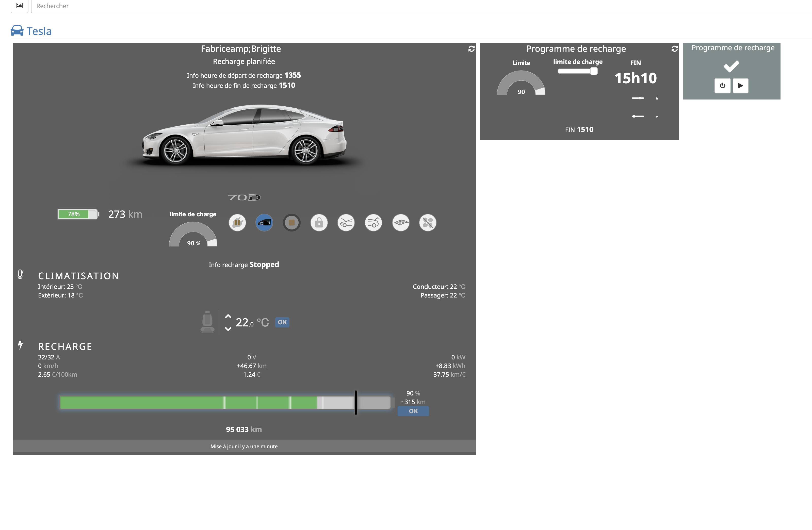Image resolution: width=812 pixels, height=530 pixels.
Task: Click the +46.67 km added range value
Action: pos(252,366)
